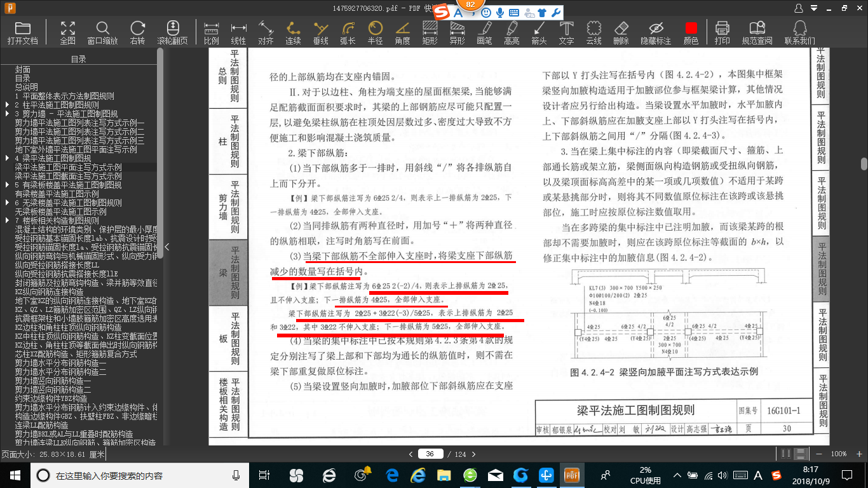Switch to two-page view layout

tap(787, 454)
